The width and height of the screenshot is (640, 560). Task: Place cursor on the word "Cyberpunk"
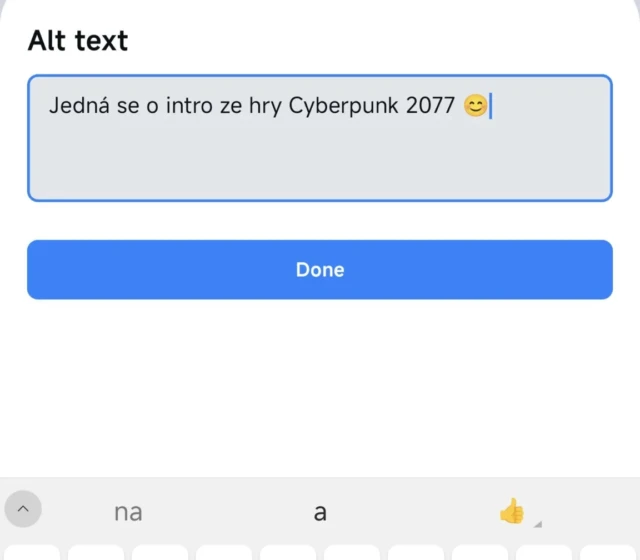pyautogui.click(x=344, y=106)
